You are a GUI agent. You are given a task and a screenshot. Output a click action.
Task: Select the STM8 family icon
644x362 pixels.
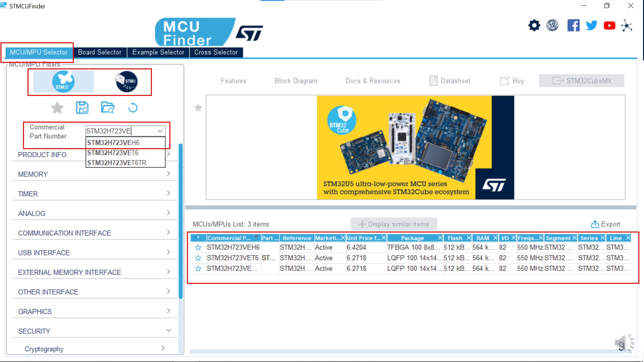127,81
